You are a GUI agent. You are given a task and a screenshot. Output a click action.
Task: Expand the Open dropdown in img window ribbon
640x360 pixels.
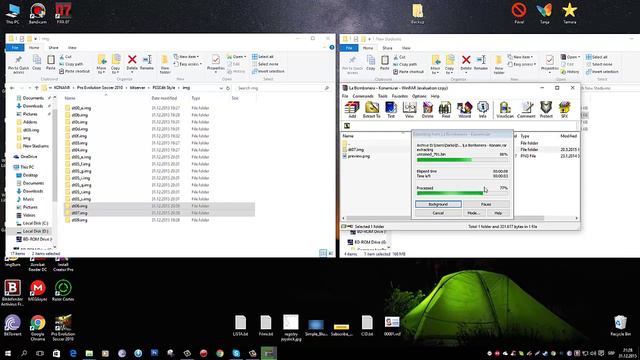(x=237, y=57)
